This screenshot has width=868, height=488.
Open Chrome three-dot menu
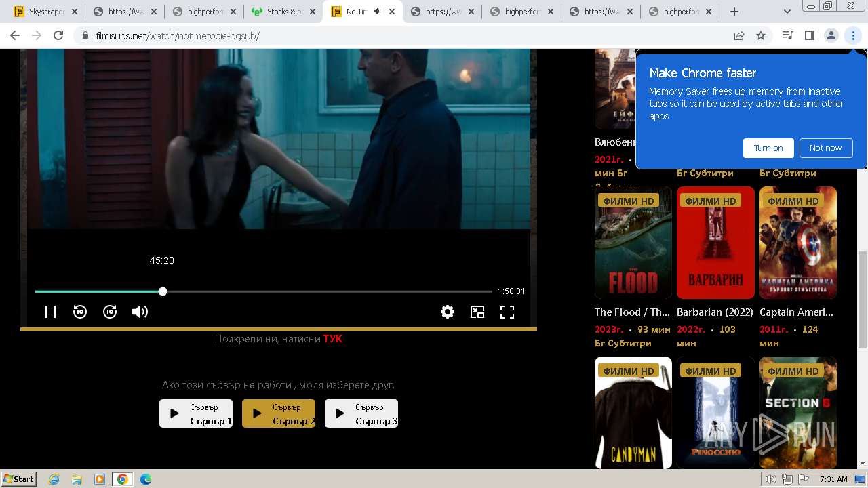coord(853,35)
